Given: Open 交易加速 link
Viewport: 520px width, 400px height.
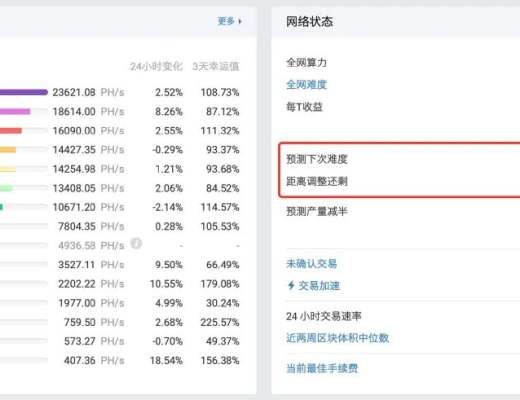Looking at the screenshot, I should [319, 286].
